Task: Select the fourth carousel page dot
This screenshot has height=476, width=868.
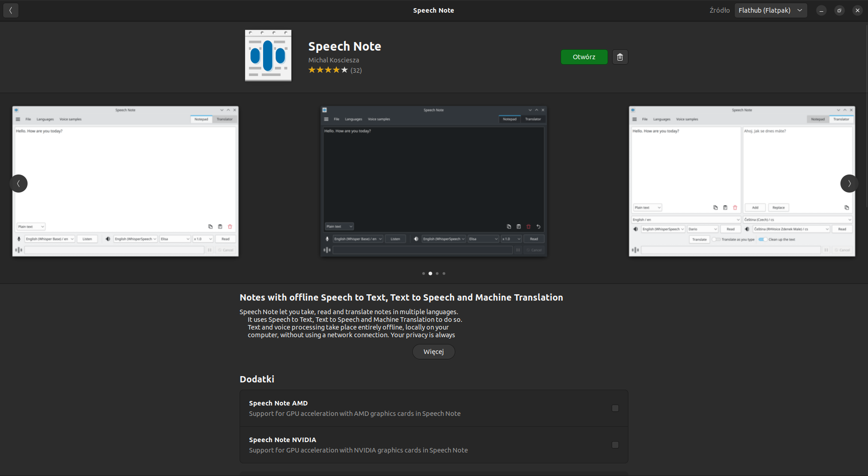Action: tap(444, 273)
